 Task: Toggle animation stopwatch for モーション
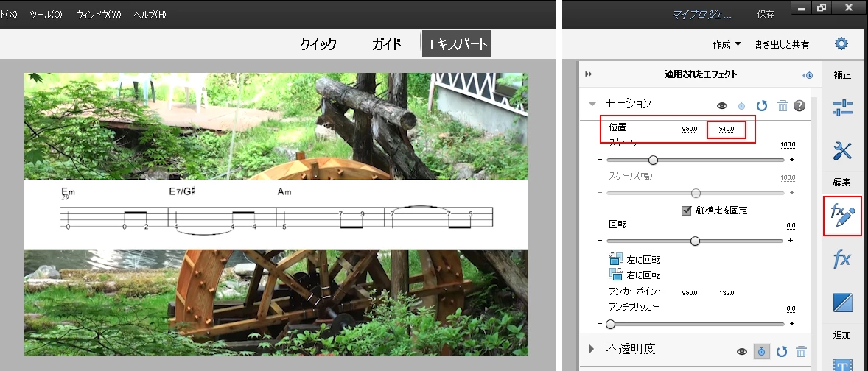click(x=742, y=105)
